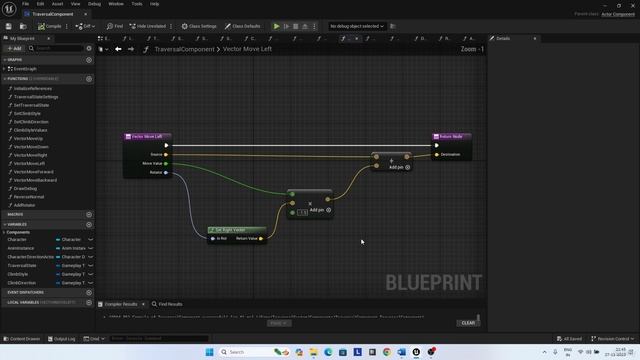Click the Find magnifier toolbar button
640x360 pixels.
(115, 26)
